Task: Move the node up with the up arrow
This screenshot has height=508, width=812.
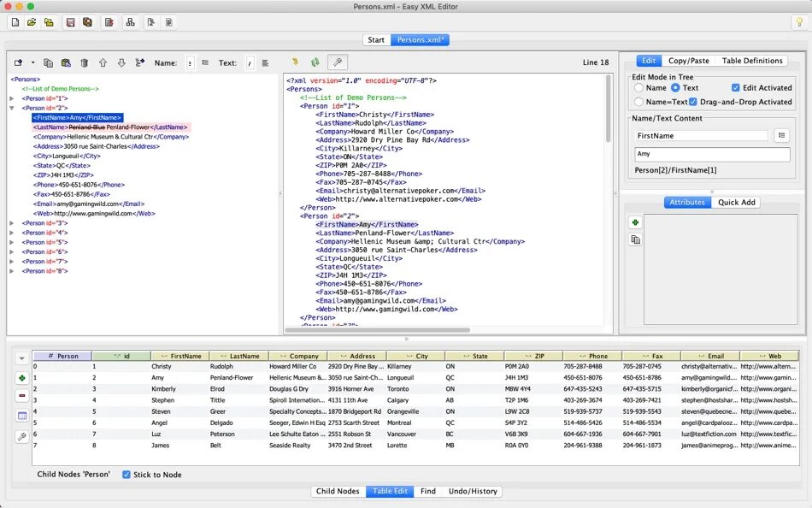Action: coord(103,62)
